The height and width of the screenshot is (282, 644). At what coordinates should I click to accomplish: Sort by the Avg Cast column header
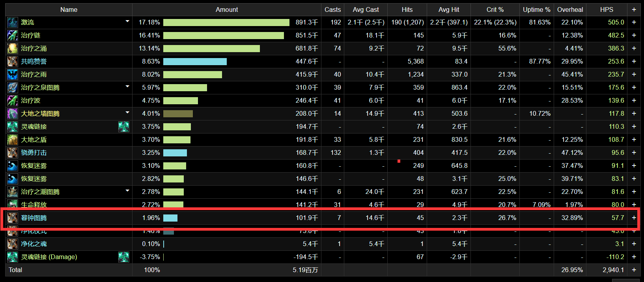[366, 9]
